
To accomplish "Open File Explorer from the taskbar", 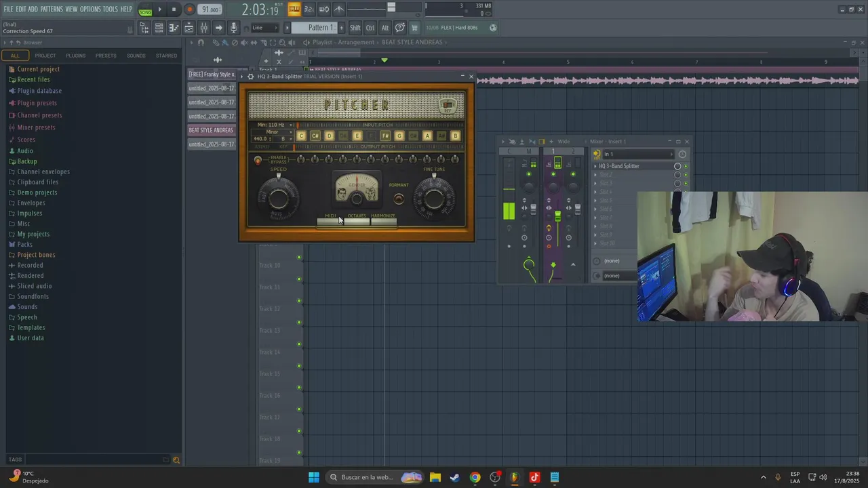I will [x=435, y=477].
